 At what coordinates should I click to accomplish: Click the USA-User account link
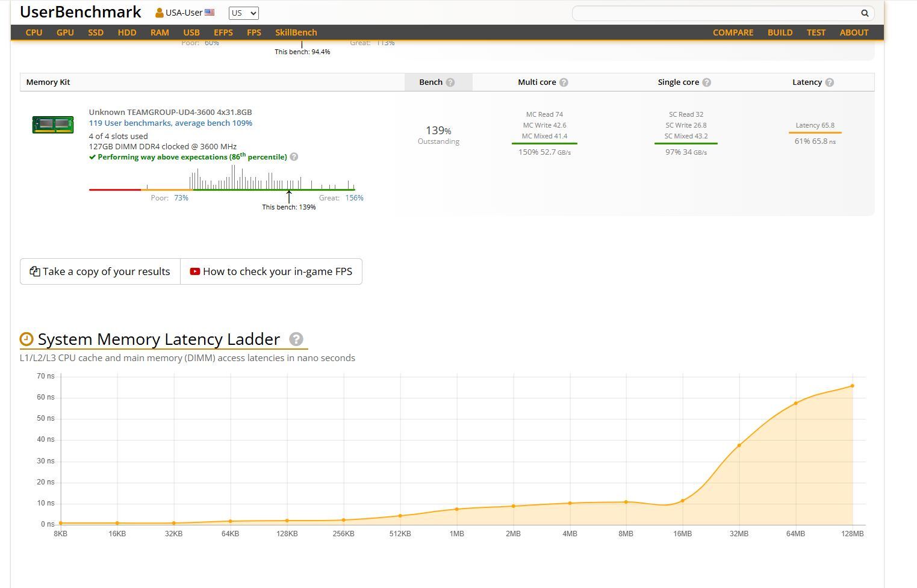[184, 13]
